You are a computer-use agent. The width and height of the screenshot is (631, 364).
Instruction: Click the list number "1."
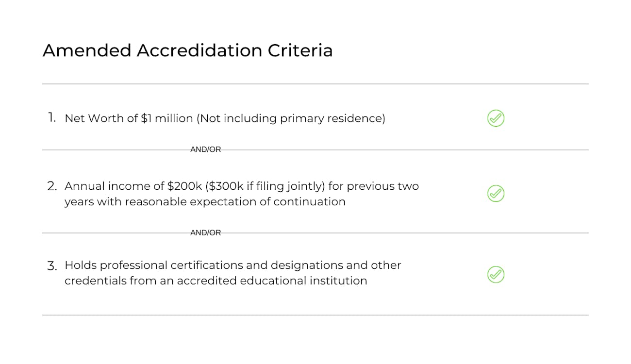click(x=52, y=117)
